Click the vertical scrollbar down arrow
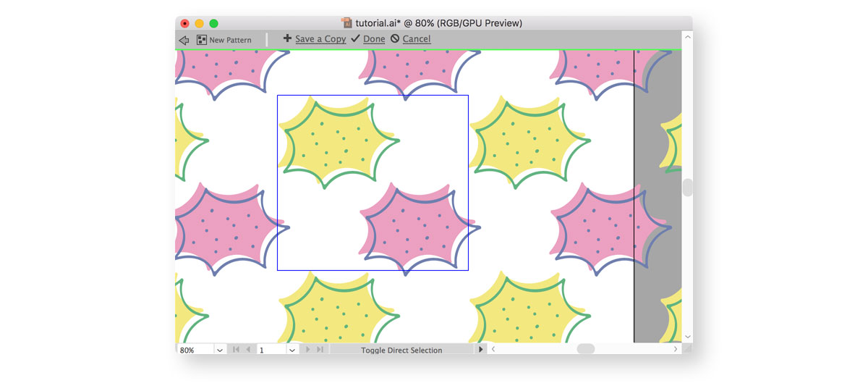Viewport: 868px width, 391px height. 687,337
